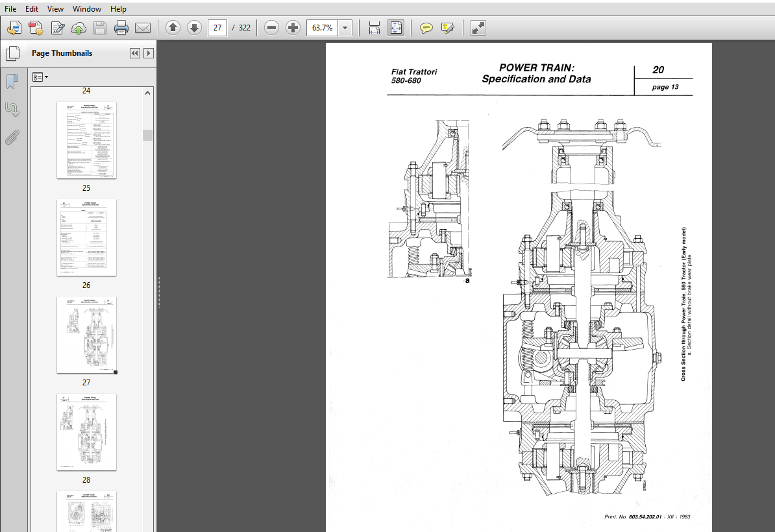Open the Edit menu
This screenshot has width=775, height=532.
click(32, 9)
